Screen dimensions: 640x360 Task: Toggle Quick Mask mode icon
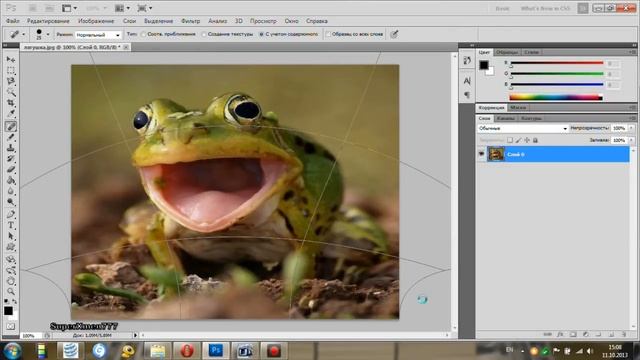coord(11,327)
